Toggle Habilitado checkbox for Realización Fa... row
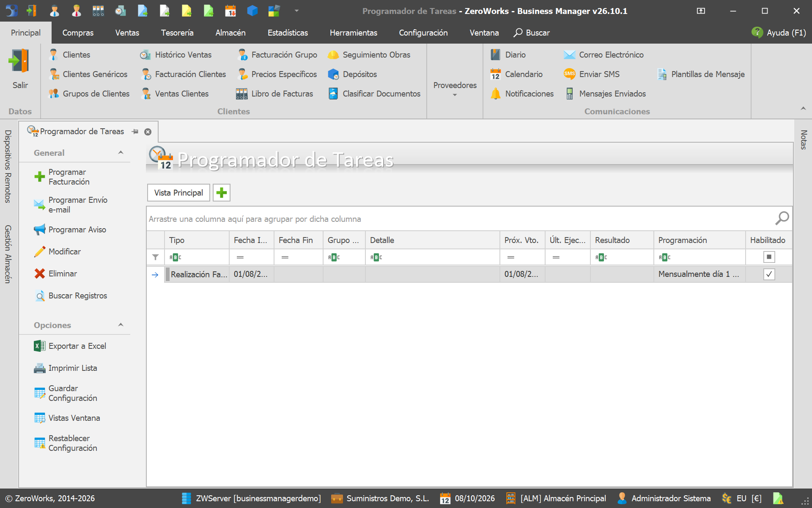Image resolution: width=812 pixels, height=508 pixels. point(769,274)
